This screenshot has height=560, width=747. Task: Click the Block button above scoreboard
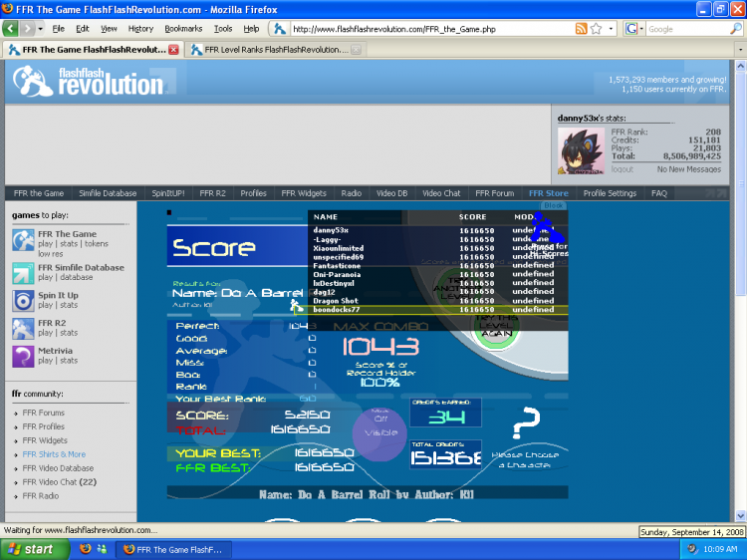coord(553,205)
